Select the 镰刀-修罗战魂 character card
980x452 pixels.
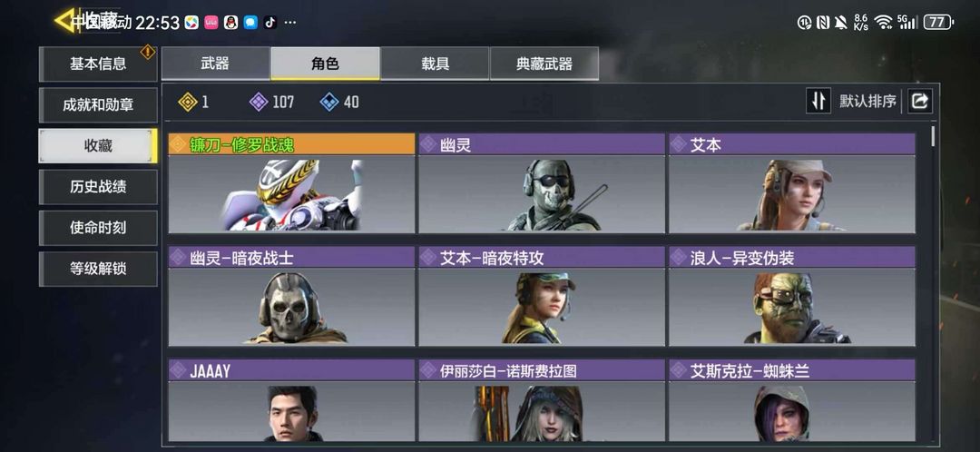click(292, 183)
